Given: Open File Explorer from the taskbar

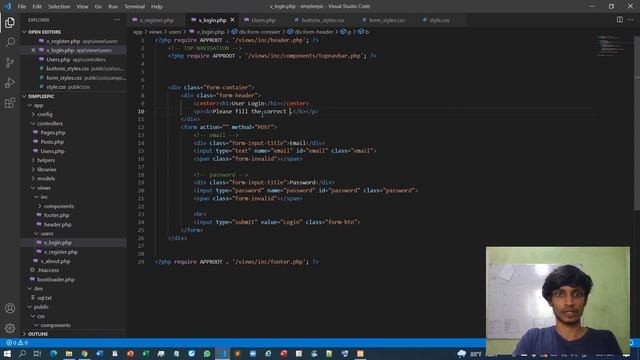Looking at the screenshot, I should [x=69, y=353].
